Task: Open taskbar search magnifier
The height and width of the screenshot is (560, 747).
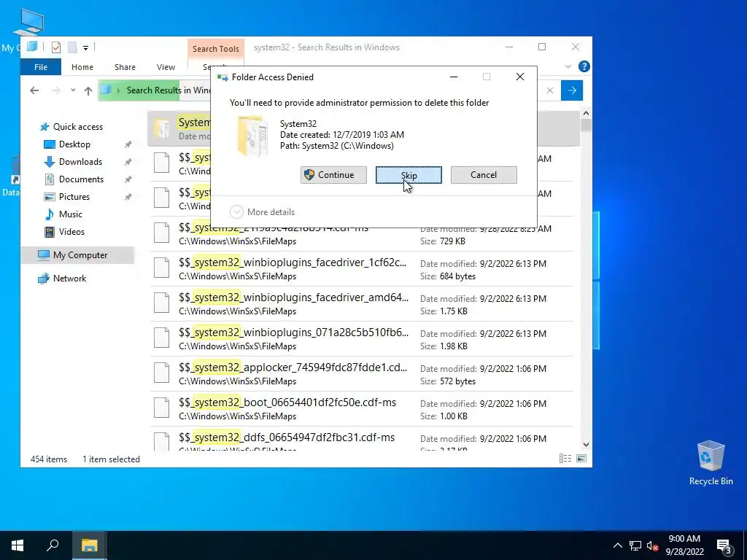Action: pos(53,545)
